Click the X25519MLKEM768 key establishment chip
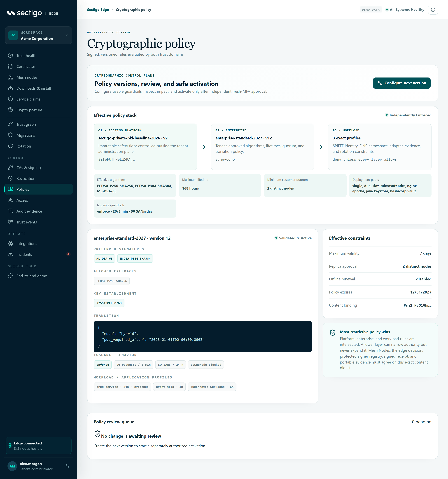 [x=109, y=303]
